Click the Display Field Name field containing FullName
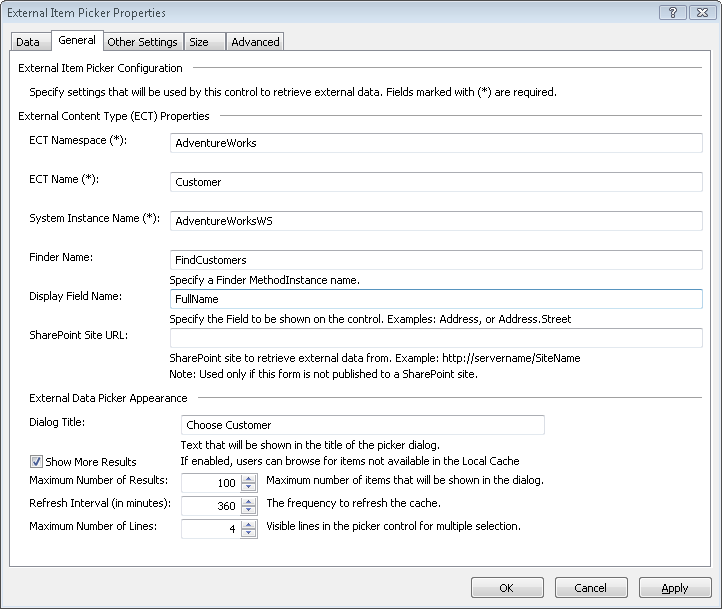The width and height of the screenshot is (722, 609). 436,299
